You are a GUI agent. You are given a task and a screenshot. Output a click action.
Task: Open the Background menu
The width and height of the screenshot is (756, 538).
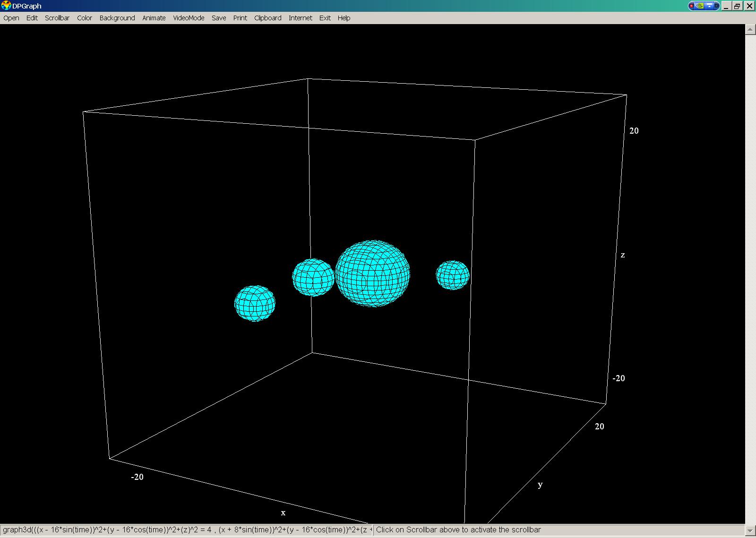click(117, 18)
